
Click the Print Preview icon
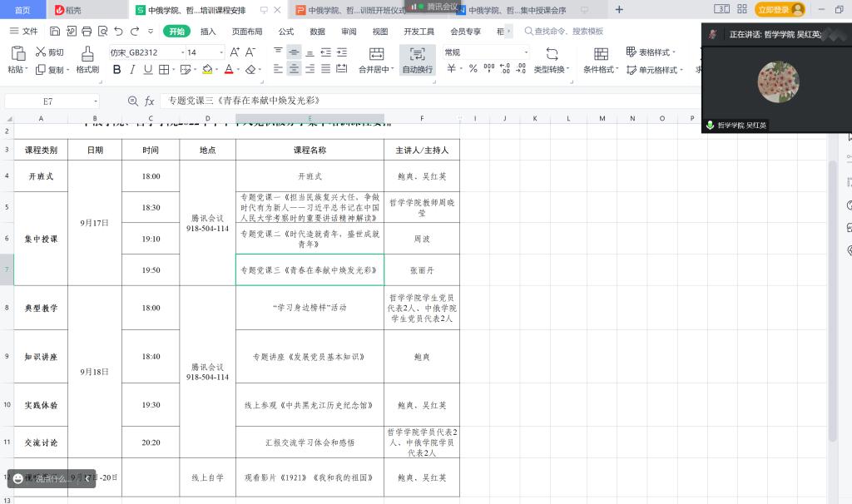(x=102, y=32)
